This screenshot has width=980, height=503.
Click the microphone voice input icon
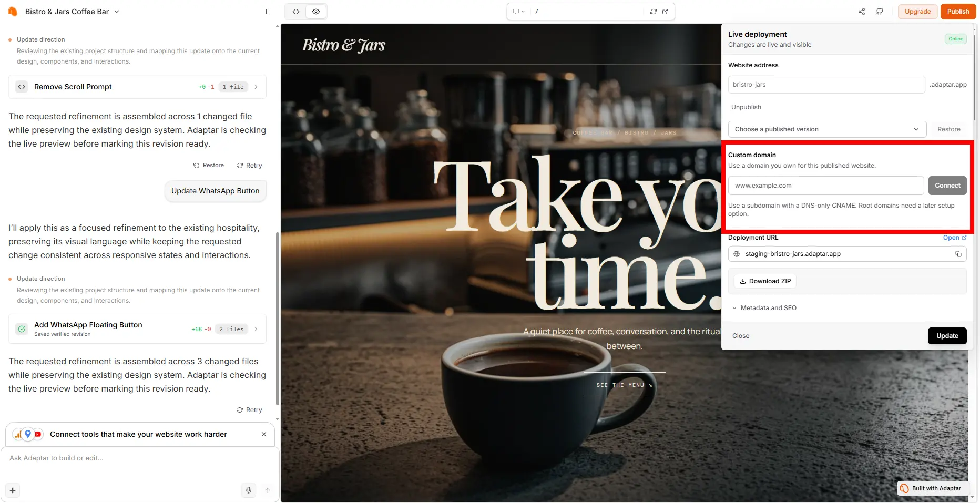coord(249,490)
